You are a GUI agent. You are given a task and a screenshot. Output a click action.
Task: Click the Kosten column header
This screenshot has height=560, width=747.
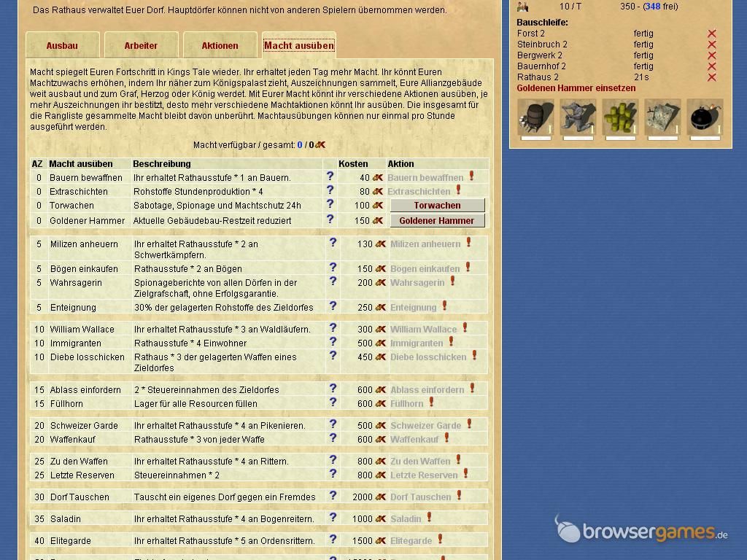353,164
